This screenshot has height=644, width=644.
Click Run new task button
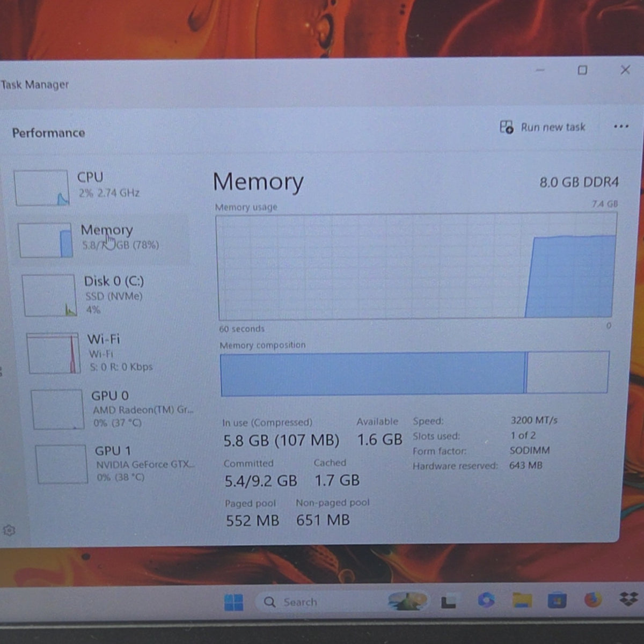pyautogui.click(x=543, y=127)
